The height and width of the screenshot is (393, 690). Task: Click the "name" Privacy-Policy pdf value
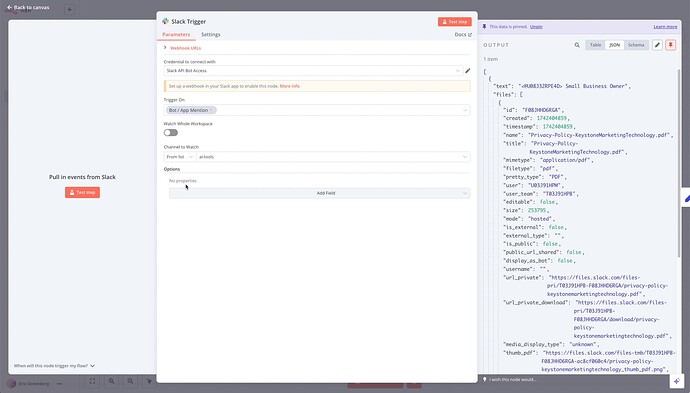click(599, 135)
